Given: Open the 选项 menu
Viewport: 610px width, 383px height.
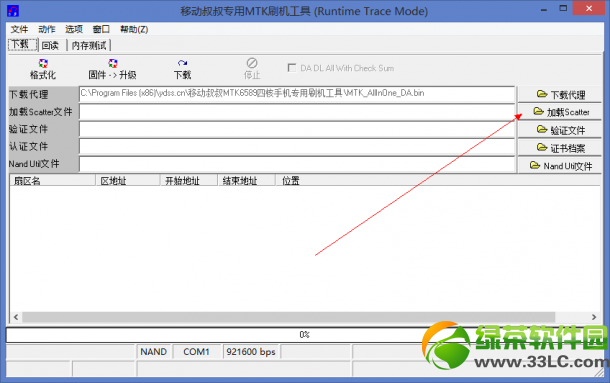Looking at the screenshot, I should (x=74, y=29).
